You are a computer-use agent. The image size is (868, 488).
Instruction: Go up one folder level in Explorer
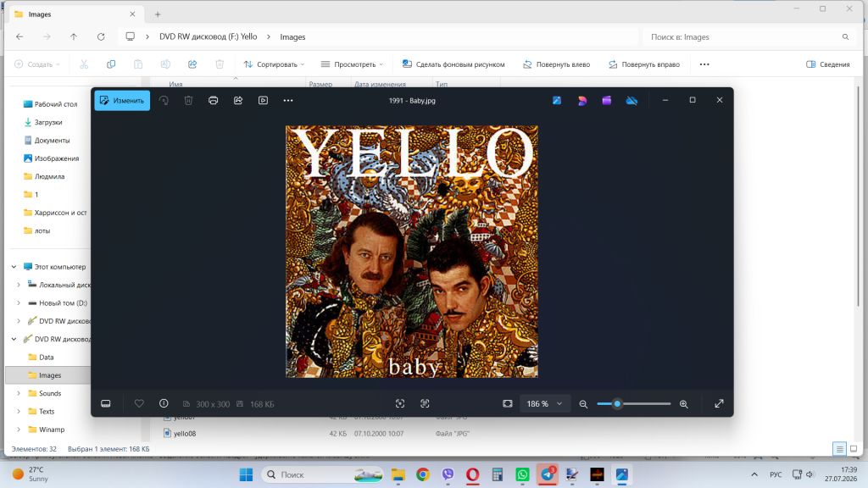(74, 37)
